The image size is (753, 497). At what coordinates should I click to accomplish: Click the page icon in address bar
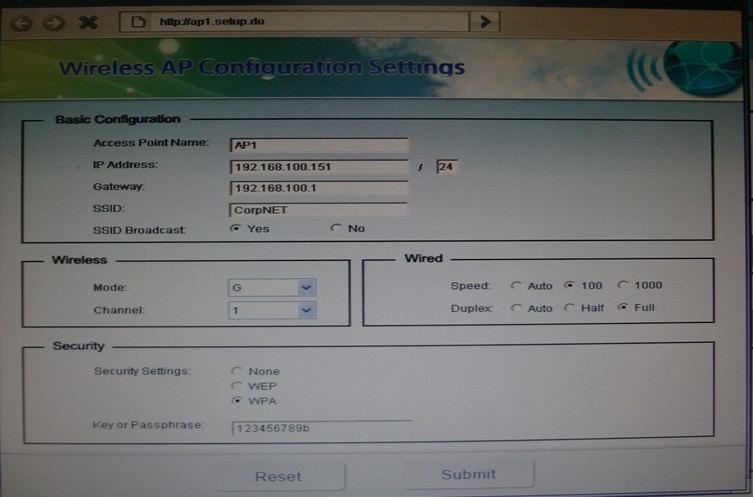pos(138,22)
